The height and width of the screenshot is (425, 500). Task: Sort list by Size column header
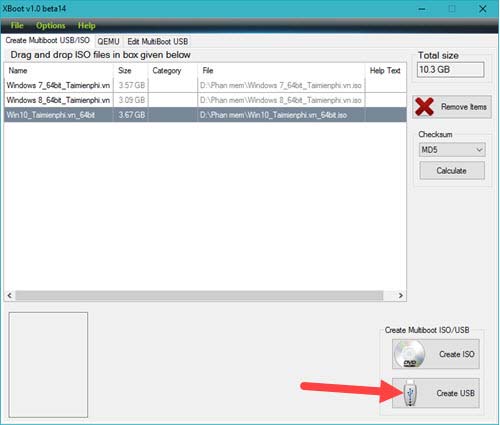tap(131, 70)
